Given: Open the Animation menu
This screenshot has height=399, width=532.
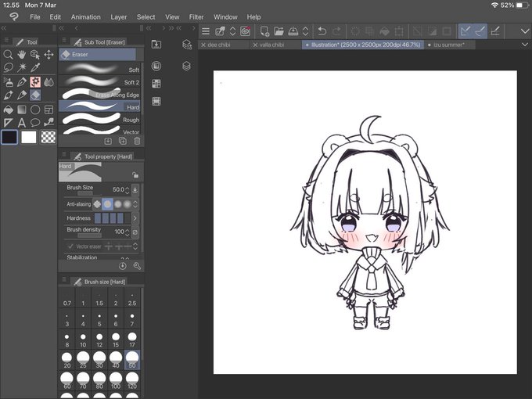Looking at the screenshot, I should click(86, 17).
